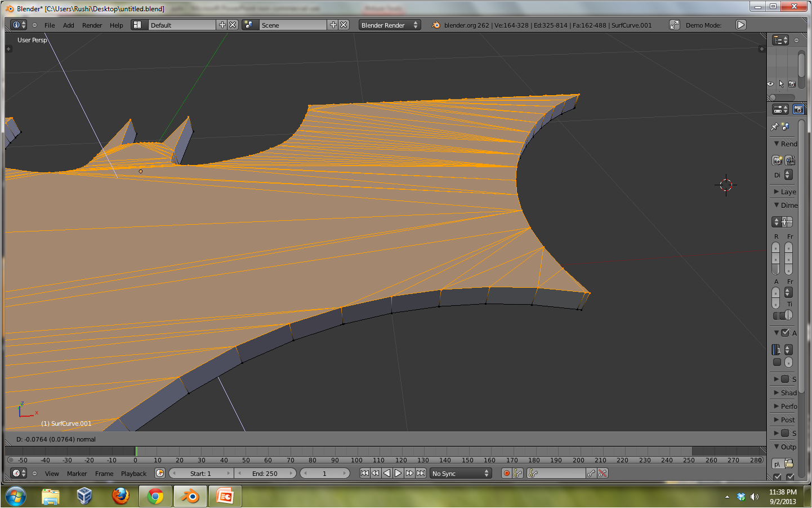Jump to first frame of timeline

[365, 473]
